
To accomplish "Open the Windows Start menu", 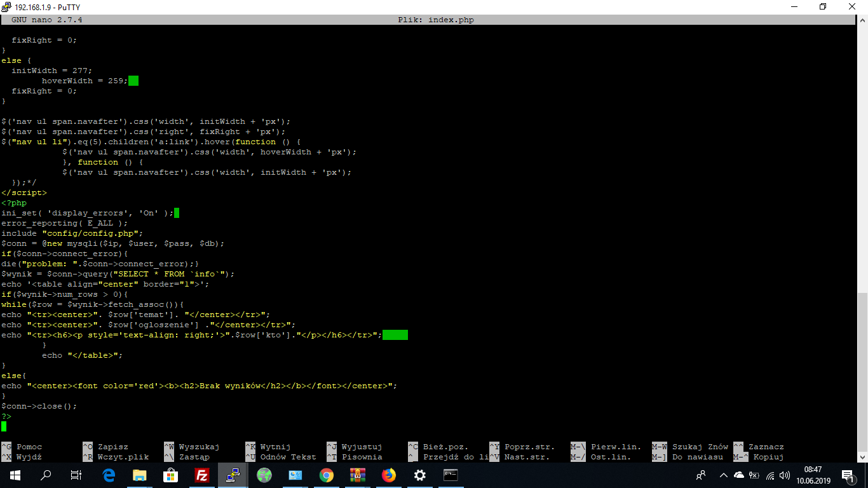I will [15, 475].
